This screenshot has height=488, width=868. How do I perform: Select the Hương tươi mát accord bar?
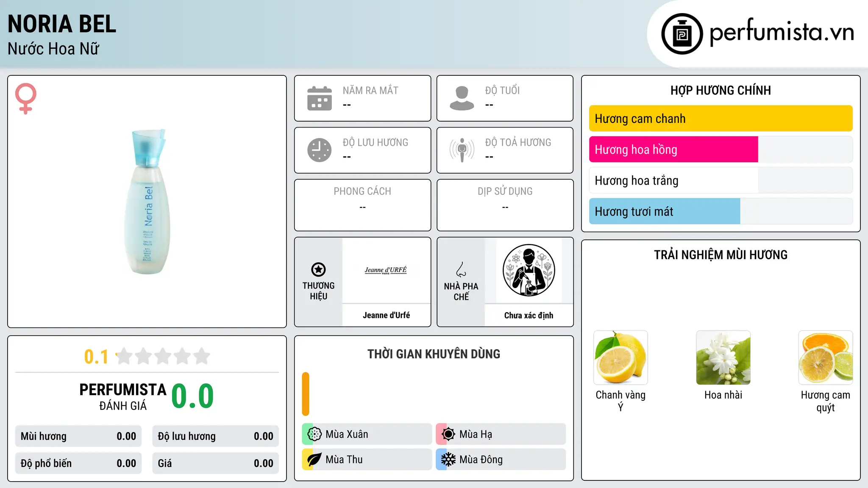(721, 211)
